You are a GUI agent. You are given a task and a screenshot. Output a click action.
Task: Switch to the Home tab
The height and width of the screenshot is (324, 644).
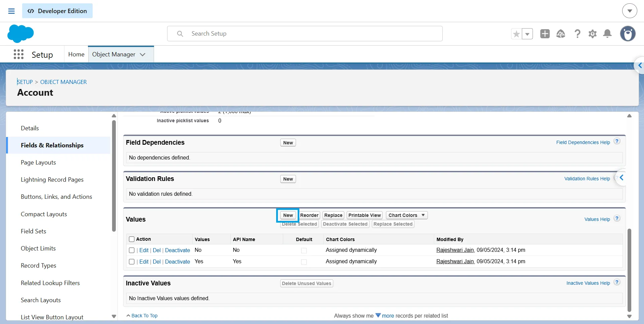tap(76, 54)
